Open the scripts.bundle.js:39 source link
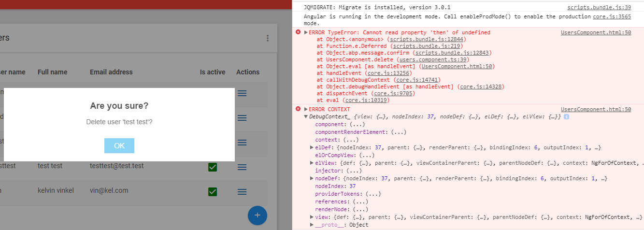 599,8
